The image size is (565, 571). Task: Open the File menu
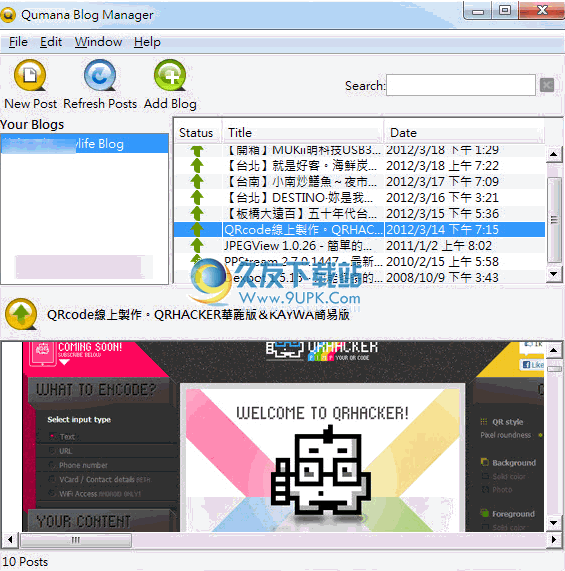click(x=18, y=42)
